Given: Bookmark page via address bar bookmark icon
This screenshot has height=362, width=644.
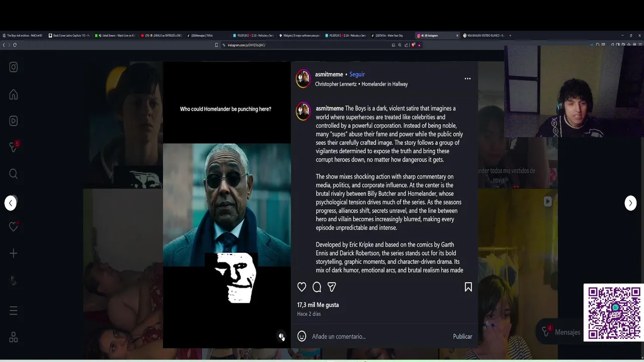Looking at the screenshot, I should [x=217, y=45].
